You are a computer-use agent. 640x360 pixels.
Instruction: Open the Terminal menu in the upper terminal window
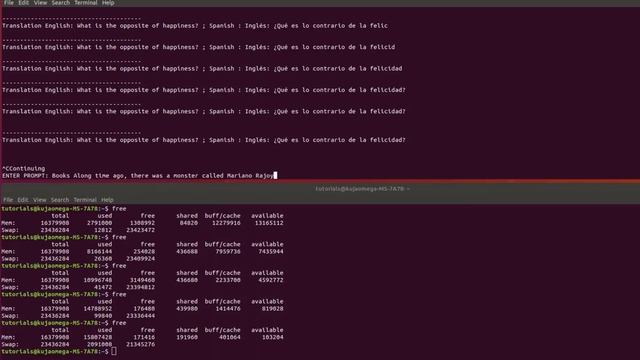point(86,3)
